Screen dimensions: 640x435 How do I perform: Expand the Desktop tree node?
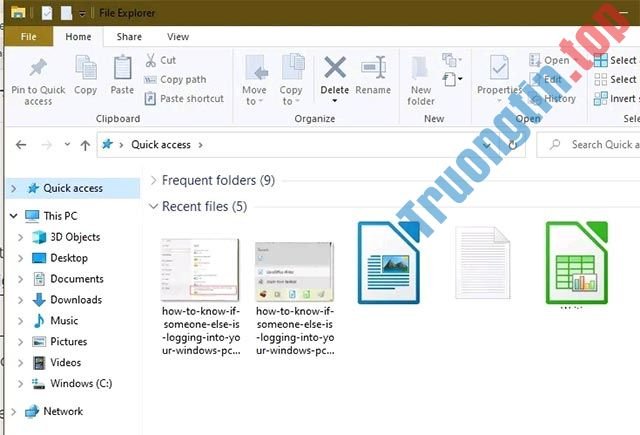pyautogui.click(x=20, y=258)
